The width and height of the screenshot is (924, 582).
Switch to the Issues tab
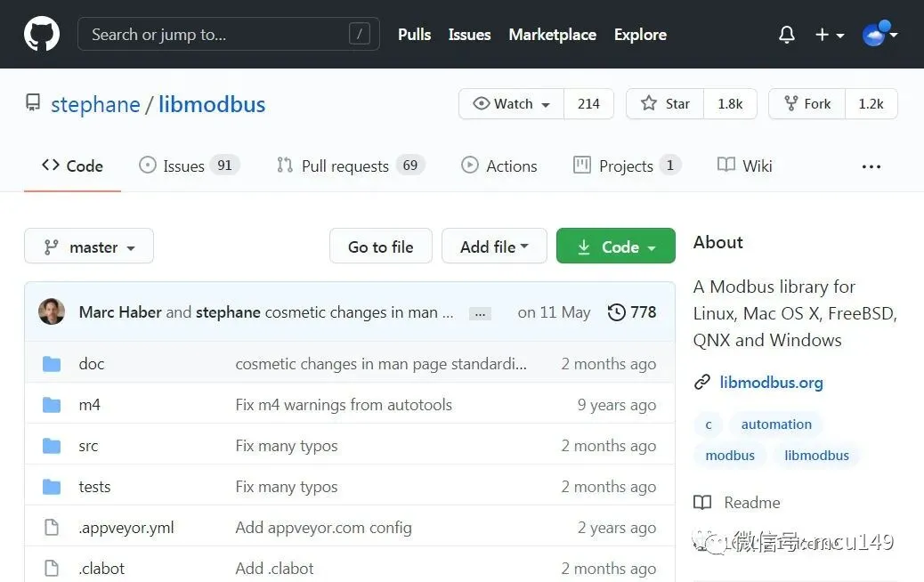(183, 166)
